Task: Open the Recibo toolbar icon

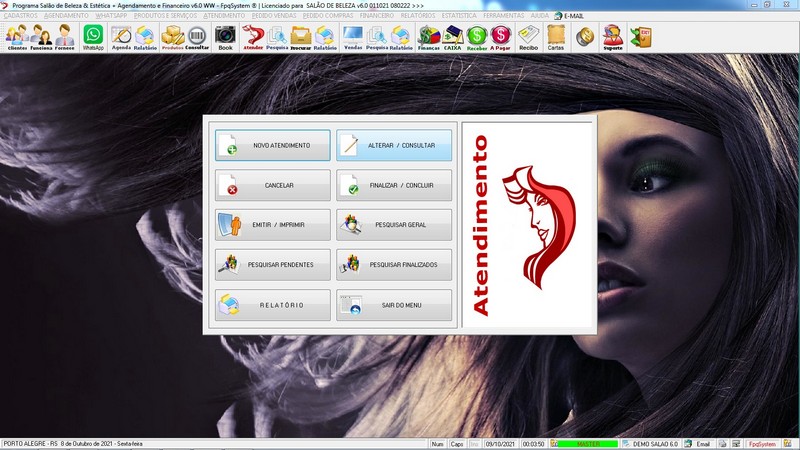Action: click(x=529, y=37)
